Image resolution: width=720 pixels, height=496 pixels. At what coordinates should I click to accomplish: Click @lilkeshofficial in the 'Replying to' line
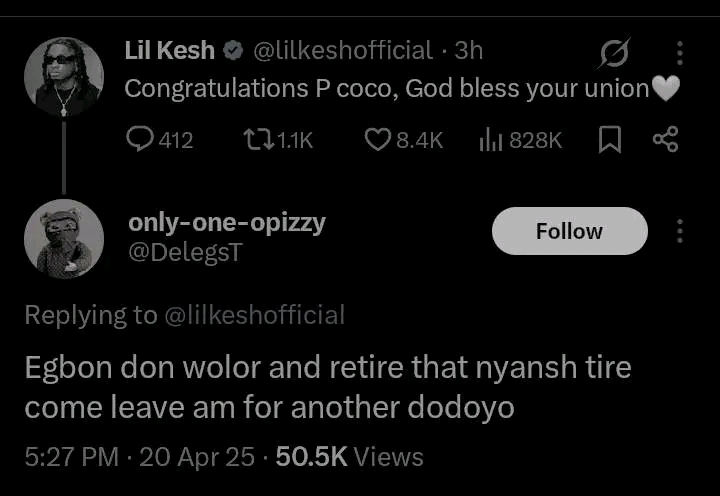254,315
